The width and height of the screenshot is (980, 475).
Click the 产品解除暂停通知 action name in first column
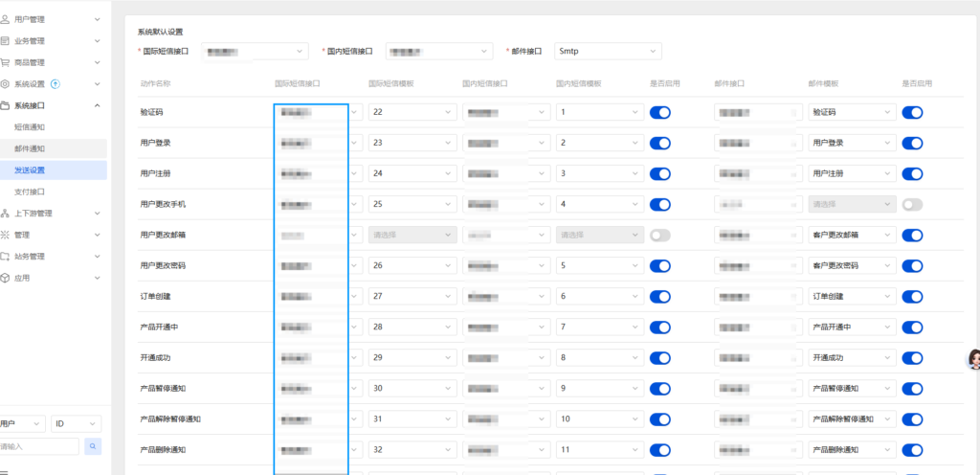[x=170, y=419]
